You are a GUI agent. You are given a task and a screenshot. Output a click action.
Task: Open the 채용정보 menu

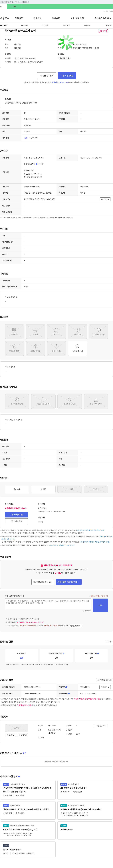pos(19,18)
